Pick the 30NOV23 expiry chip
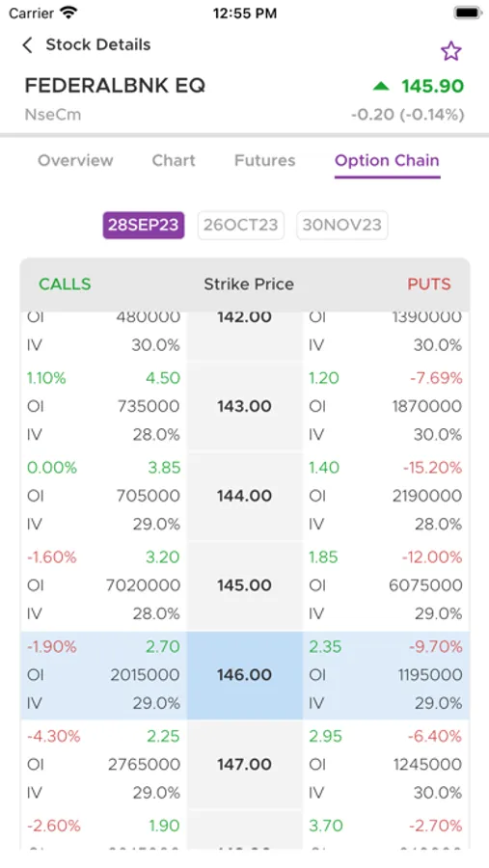The width and height of the screenshot is (489, 868). tap(342, 225)
